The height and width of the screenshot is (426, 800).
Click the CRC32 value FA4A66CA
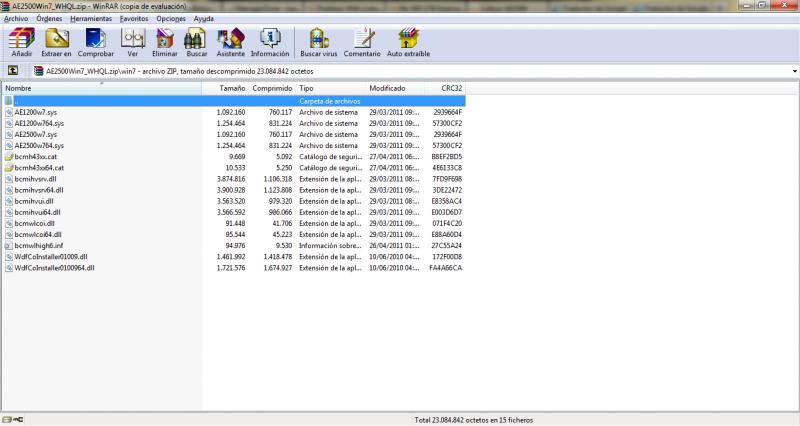click(445, 268)
